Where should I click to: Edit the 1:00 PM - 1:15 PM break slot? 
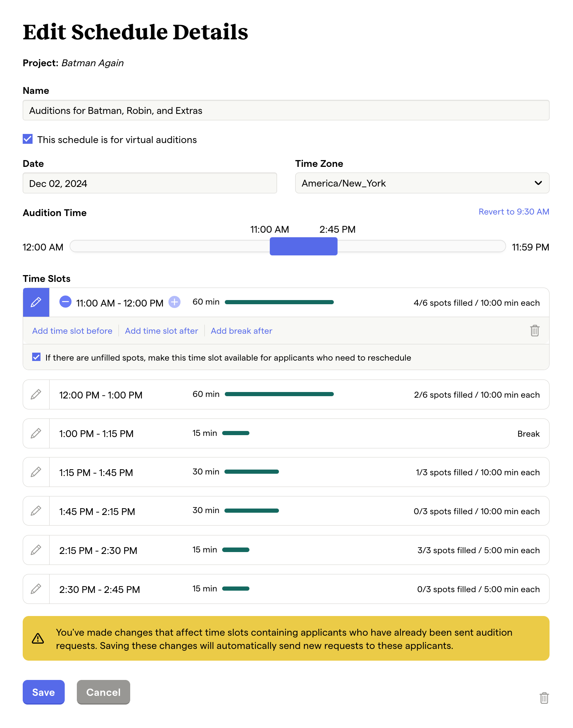click(36, 434)
